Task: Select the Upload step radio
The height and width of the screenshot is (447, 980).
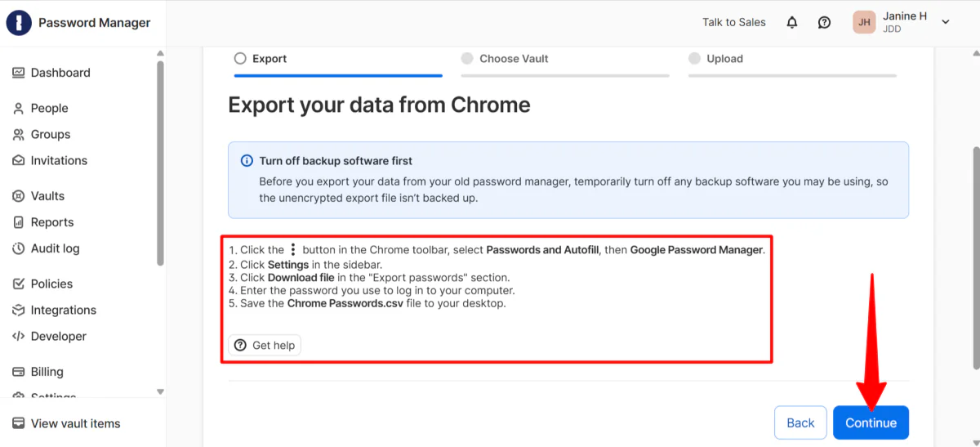Action: 695,59
